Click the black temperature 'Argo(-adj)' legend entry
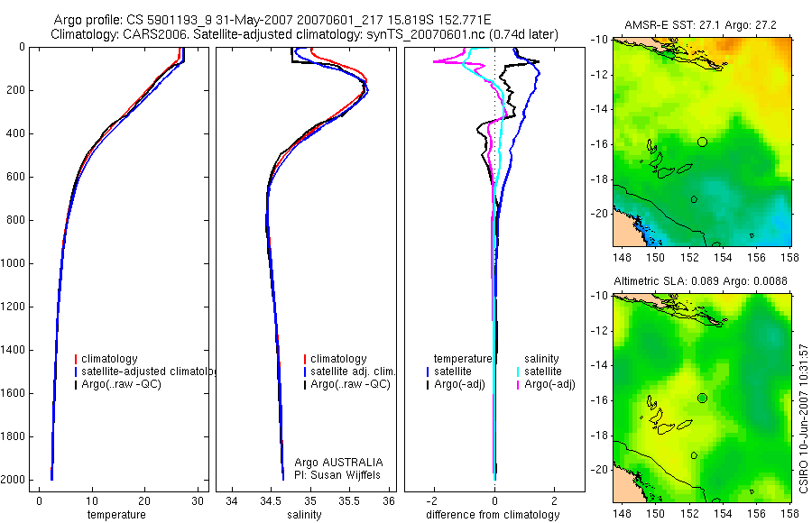This screenshot has width=812, height=523. (456, 384)
